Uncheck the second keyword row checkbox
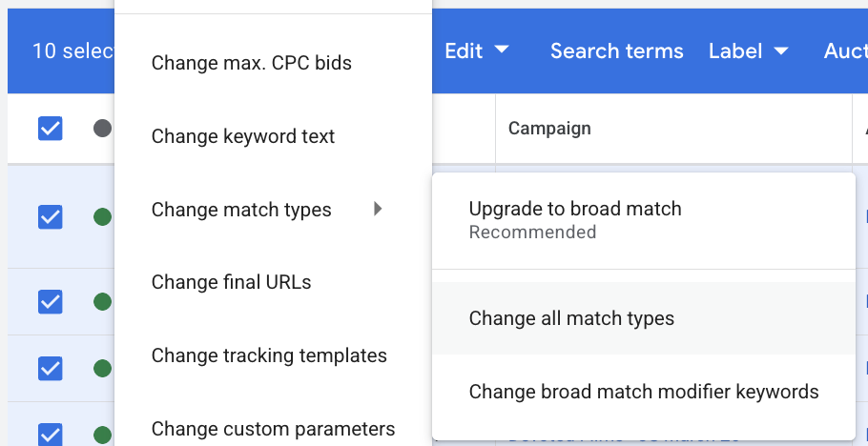This screenshot has width=868, height=446. 51,302
